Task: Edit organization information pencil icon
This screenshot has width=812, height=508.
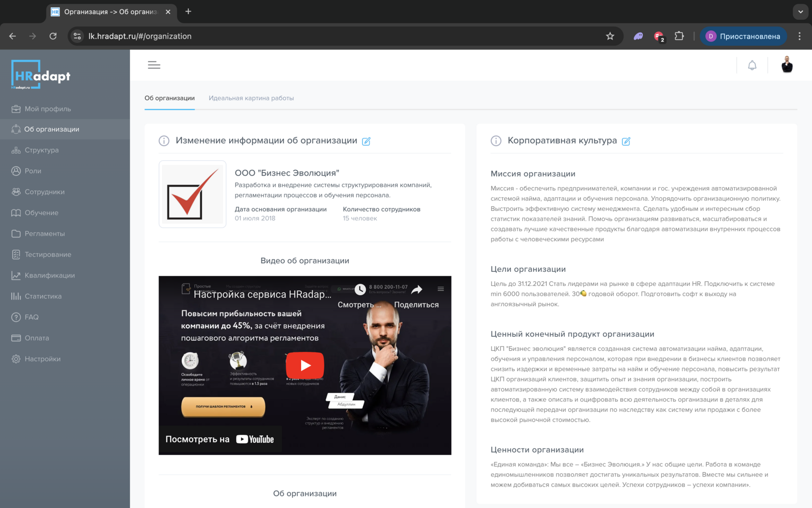Action: (366, 141)
